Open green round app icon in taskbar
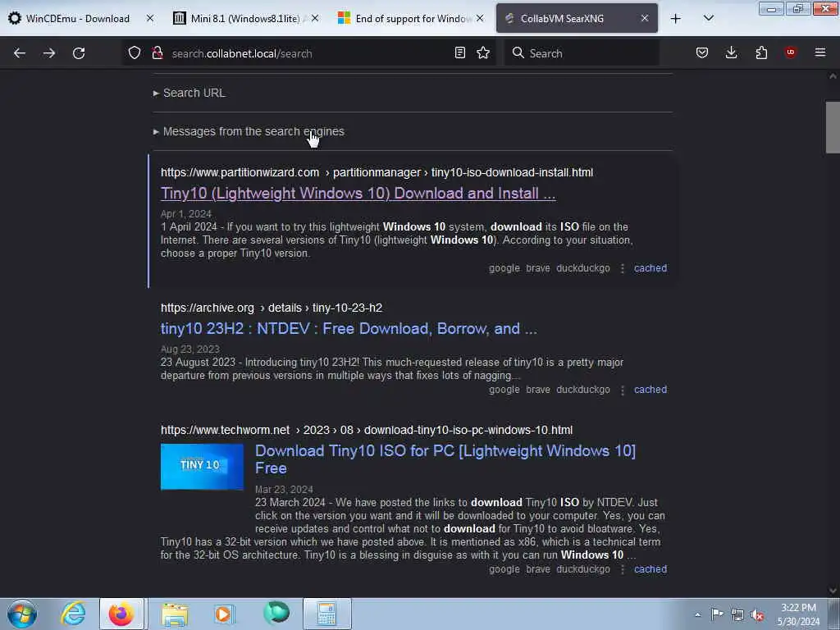Viewport: 840px width, 630px height. pos(276,613)
